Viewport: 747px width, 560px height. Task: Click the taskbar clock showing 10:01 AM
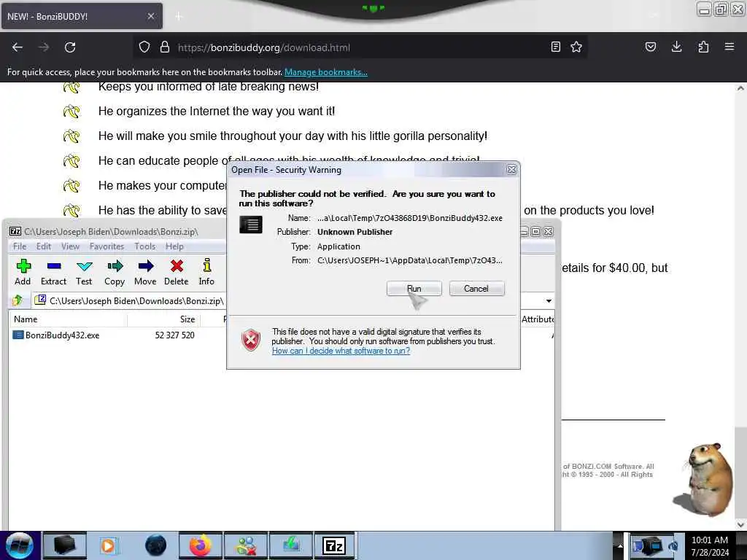click(x=710, y=545)
